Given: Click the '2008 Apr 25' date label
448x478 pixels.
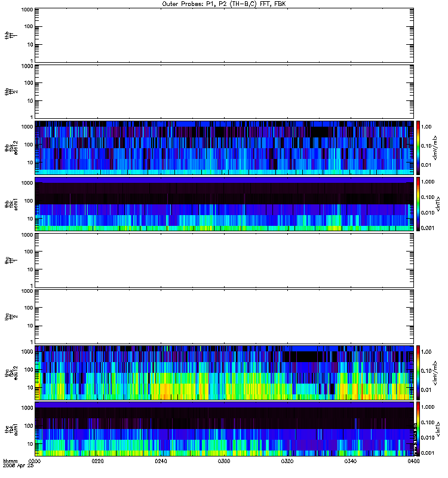Looking at the screenshot, I should point(19,466).
